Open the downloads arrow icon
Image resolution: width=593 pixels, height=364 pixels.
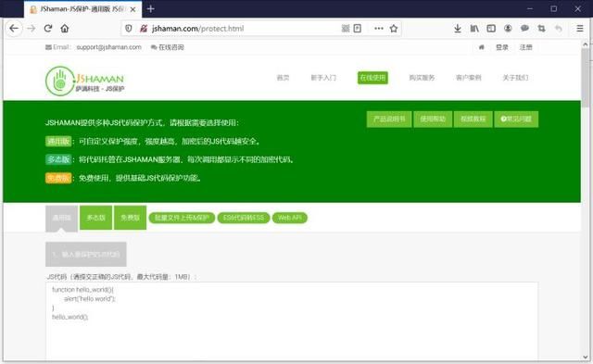(x=458, y=29)
